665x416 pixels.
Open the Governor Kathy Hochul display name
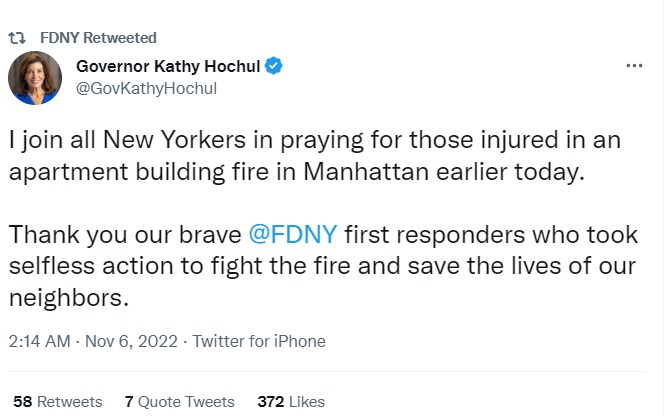tap(168, 67)
